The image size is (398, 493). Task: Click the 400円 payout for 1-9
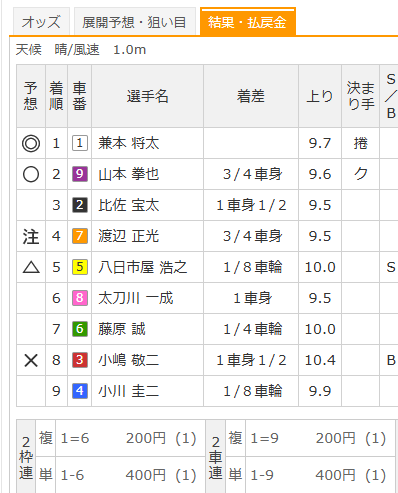pos(335,475)
